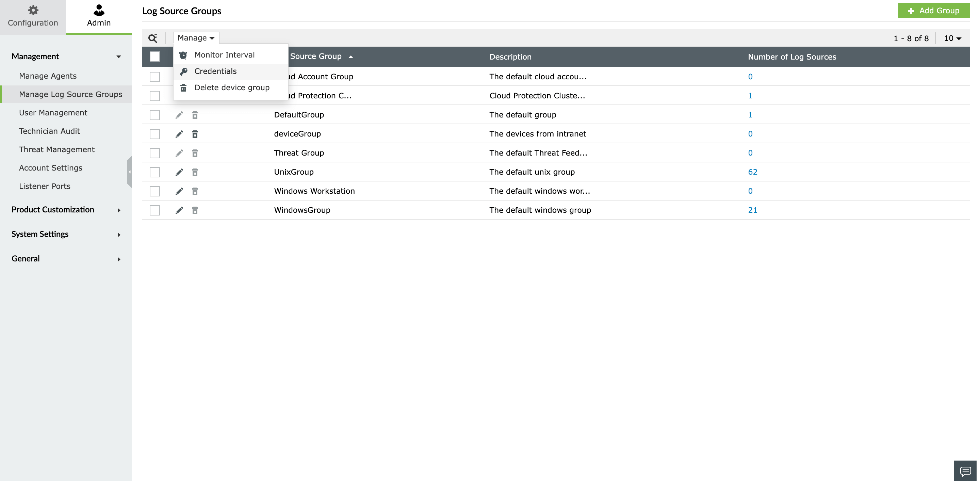Delete Threat Group using its trash icon
This screenshot has height=481, width=980.
(x=195, y=153)
